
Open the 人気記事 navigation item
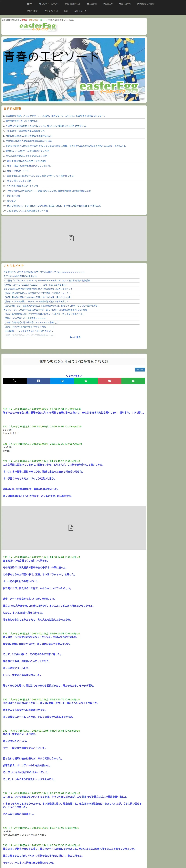click(x=92, y=4)
